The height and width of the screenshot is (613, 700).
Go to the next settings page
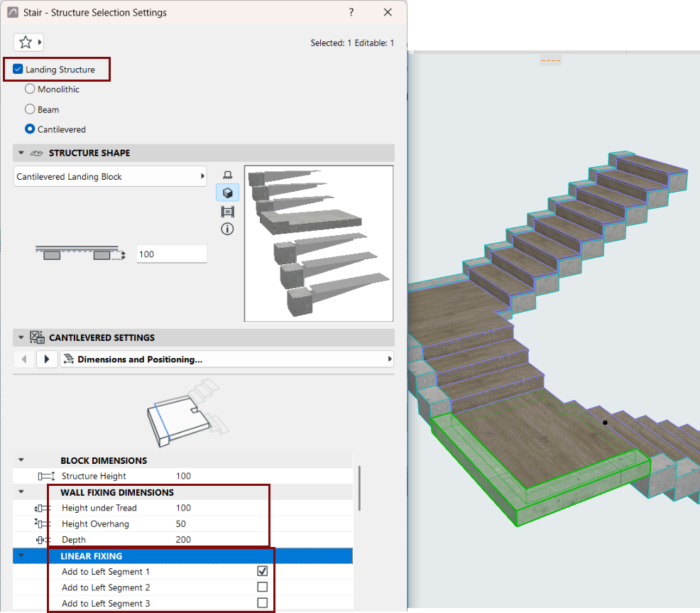click(47, 359)
